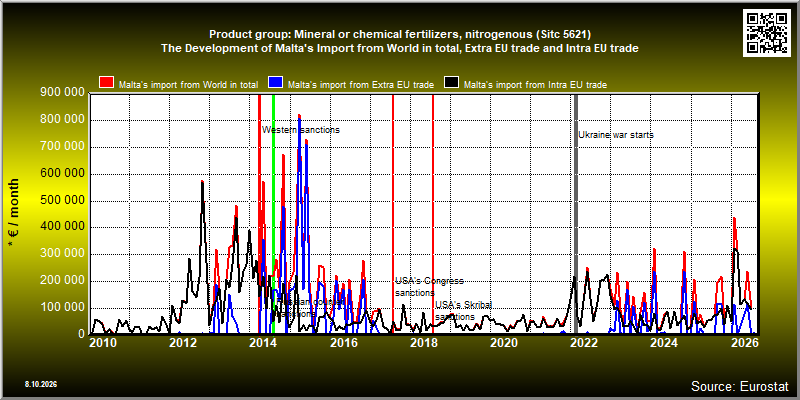
Task: Click the Development of Malta's Import subtitle
Action: pos(400,48)
